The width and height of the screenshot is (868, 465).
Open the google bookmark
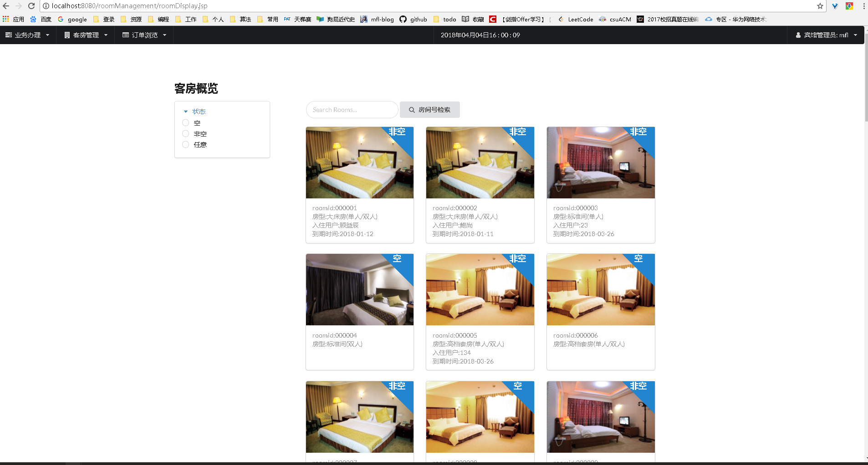click(72, 19)
